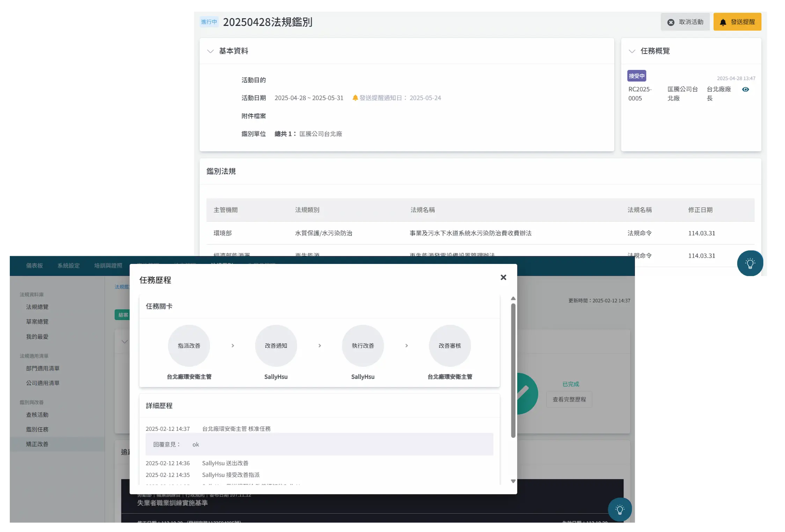Viewport: 785px width, 532px height.
Task: Click 失業者職業訓練實施基準 title
Action: [x=172, y=503]
